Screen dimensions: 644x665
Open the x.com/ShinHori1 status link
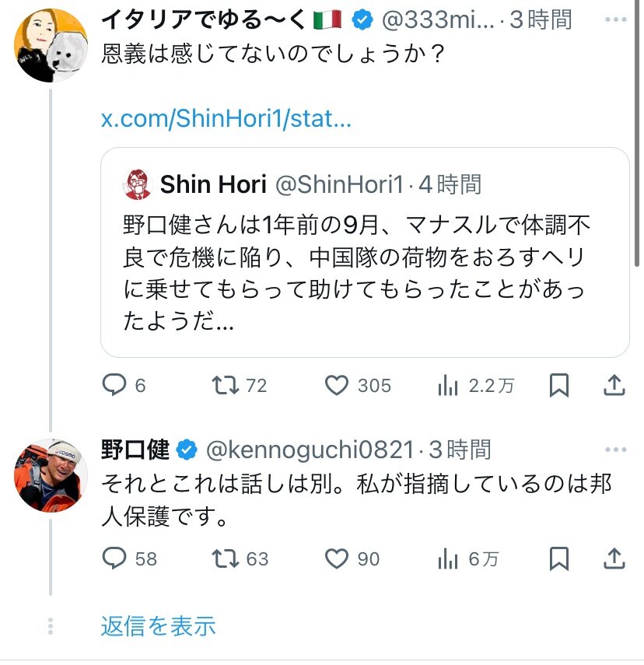(227, 119)
